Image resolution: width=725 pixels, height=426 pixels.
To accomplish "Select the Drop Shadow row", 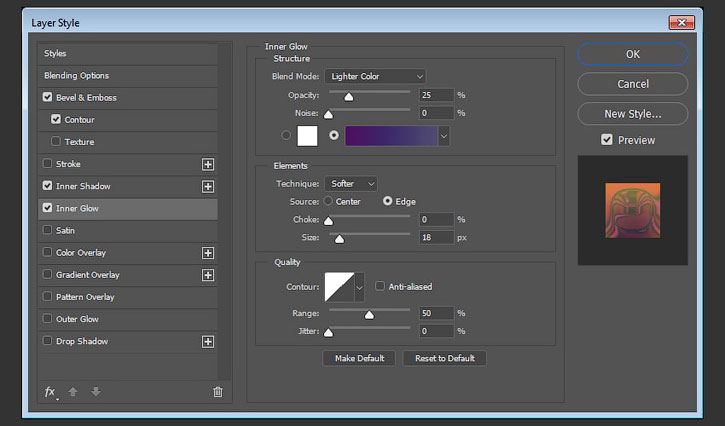I will point(128,342).
